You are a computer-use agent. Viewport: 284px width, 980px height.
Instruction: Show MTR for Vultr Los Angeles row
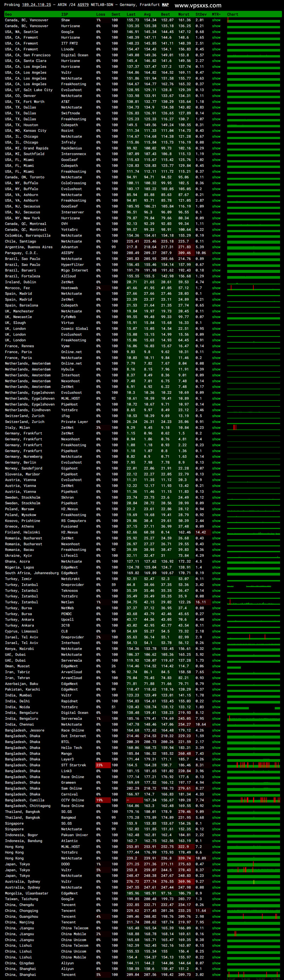point(216,73)
